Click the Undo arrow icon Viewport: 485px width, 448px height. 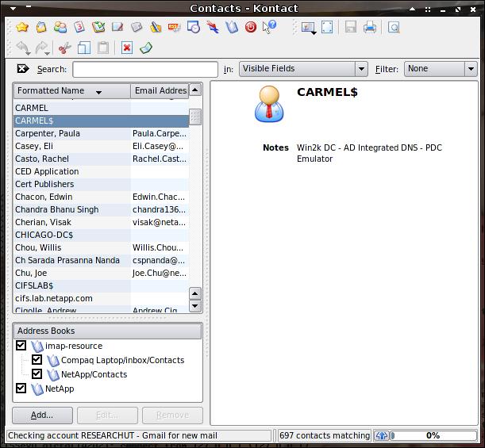click(x=23, y=48)
